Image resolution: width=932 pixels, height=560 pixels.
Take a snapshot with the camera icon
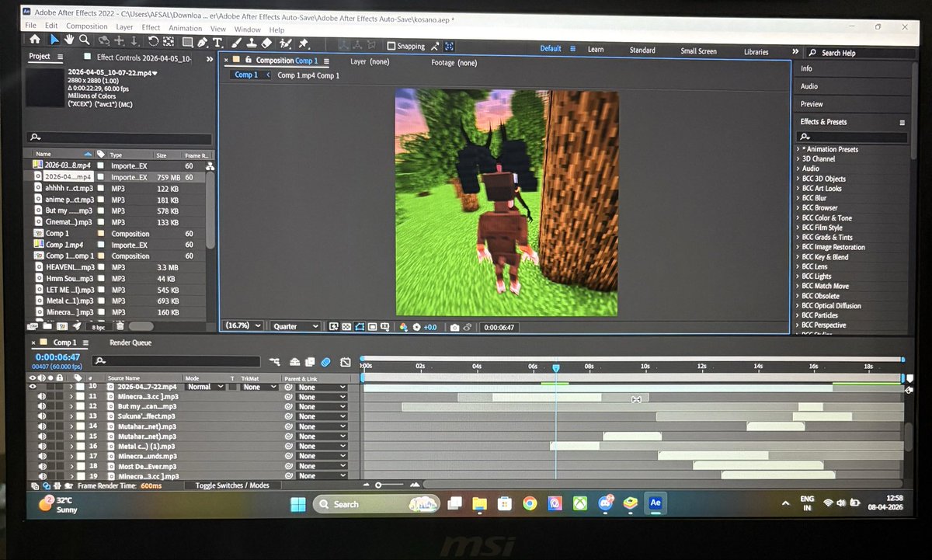[454, 327]
